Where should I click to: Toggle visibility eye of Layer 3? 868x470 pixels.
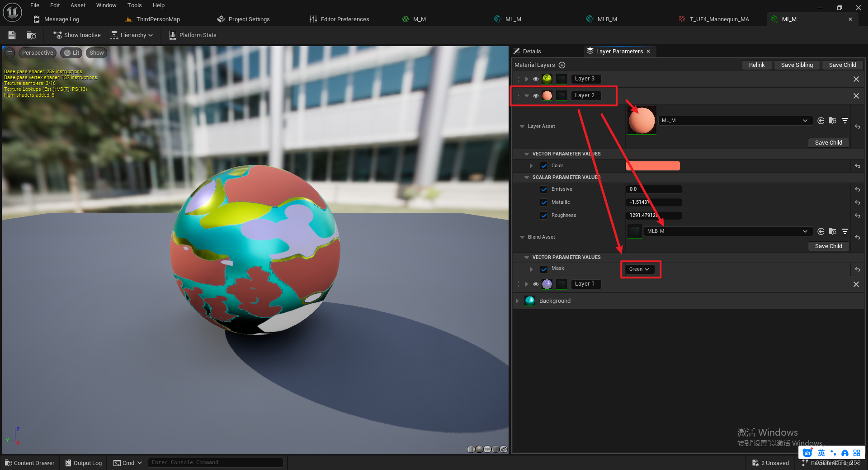(x=536, y=79)
